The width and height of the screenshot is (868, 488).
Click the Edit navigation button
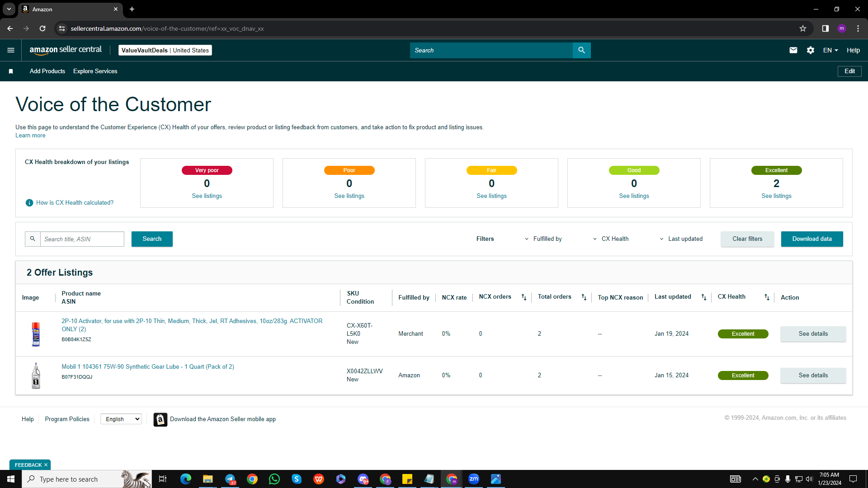[x=849, y=71]
